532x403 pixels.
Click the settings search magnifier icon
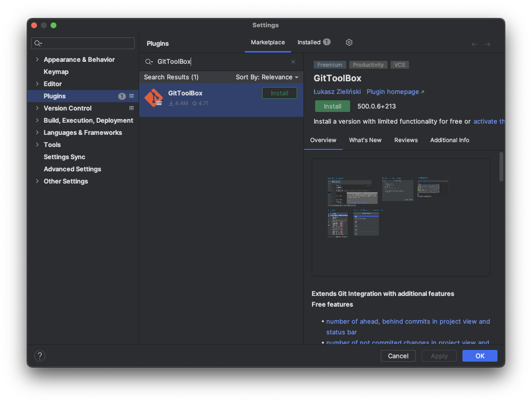[x=38, y=43]
